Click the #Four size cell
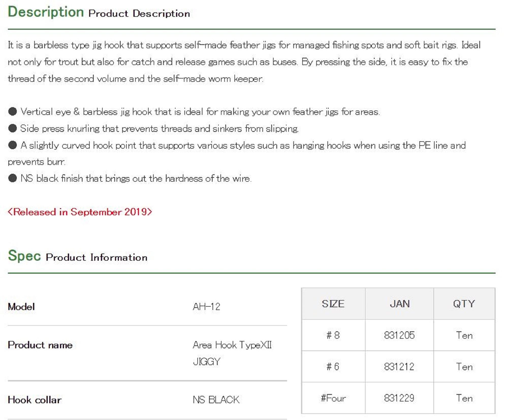Image resolution: width=508 pixels, height=420 pixels. pyautogui.click(x=333, y=398)
